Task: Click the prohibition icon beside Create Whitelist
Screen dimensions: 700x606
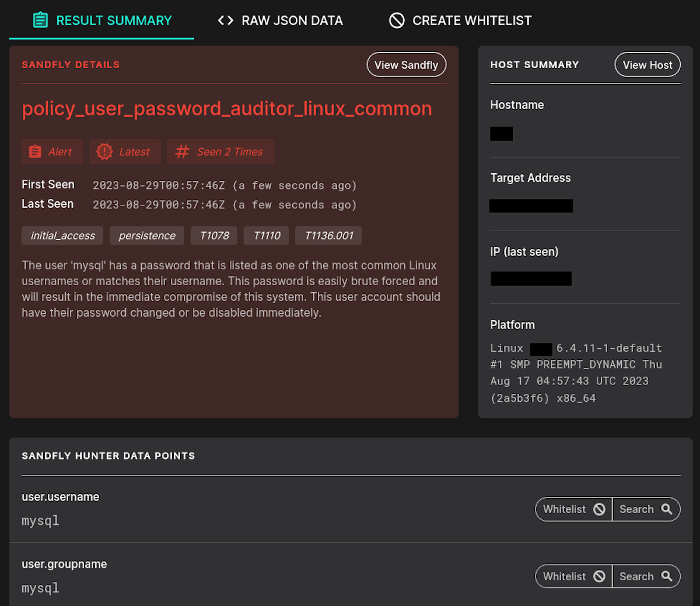Action: [397, 20]
